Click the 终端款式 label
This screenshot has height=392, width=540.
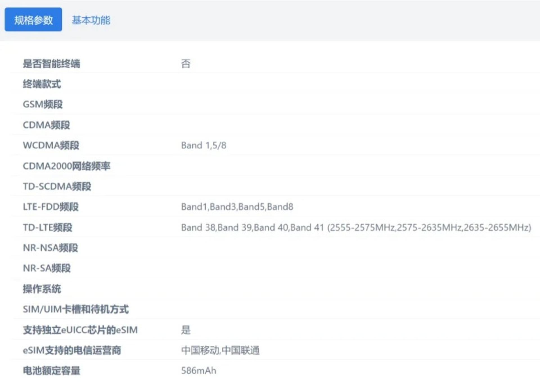42,84
